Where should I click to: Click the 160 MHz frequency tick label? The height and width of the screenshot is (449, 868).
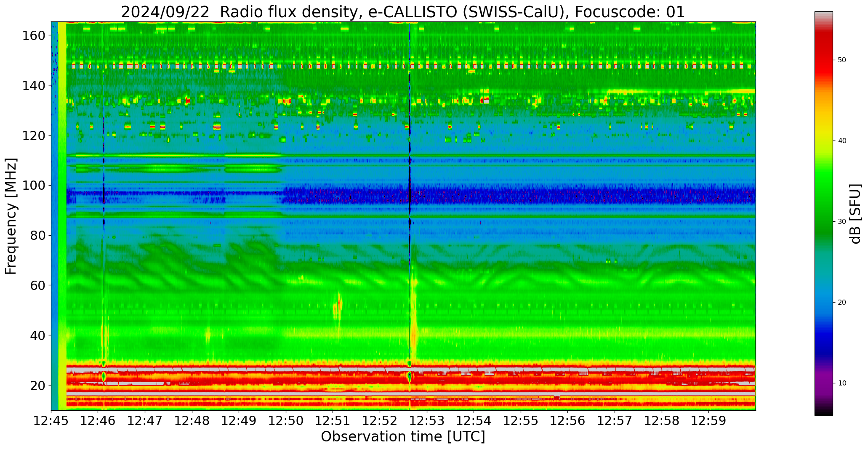click(34, 36)
